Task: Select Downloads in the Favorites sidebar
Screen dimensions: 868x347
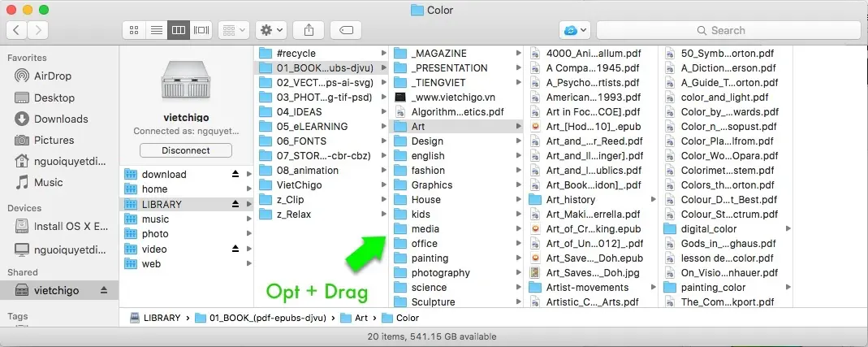Action: click(x=61, y=119)
